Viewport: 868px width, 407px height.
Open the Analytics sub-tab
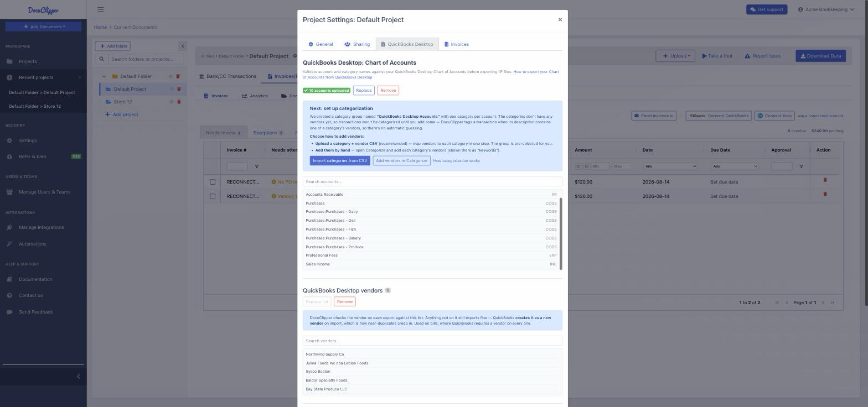tap(255, 96)
